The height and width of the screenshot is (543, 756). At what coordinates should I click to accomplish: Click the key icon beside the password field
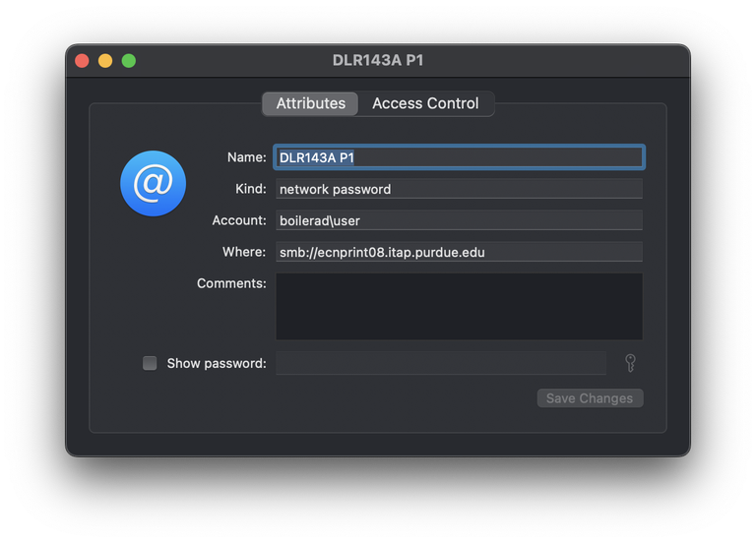(630, 363)
